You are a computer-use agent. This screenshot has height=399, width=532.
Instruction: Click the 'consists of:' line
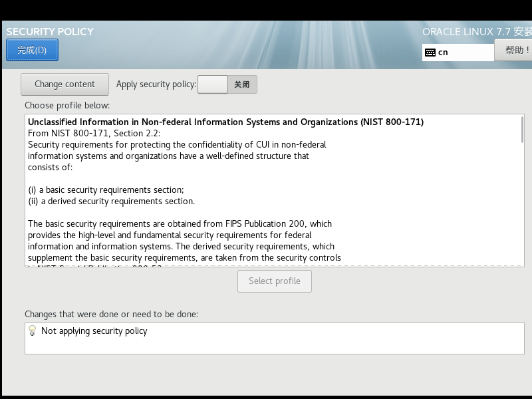pos(51,168)
